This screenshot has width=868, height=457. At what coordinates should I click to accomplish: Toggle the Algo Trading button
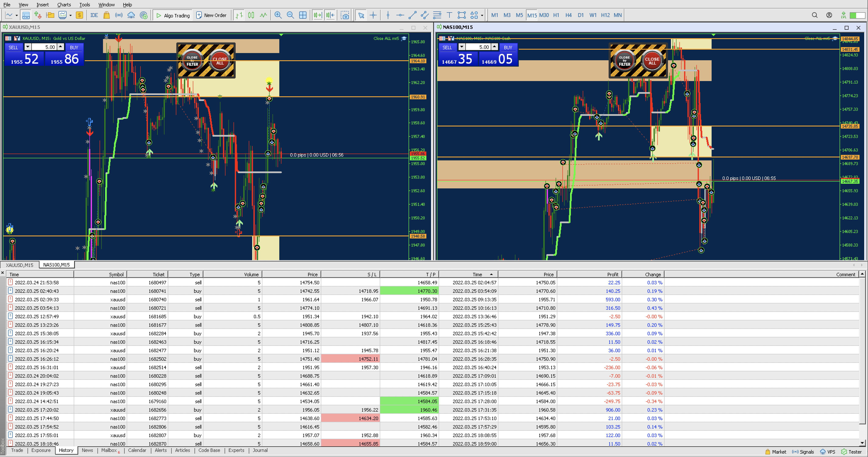[x=173, y=15]
